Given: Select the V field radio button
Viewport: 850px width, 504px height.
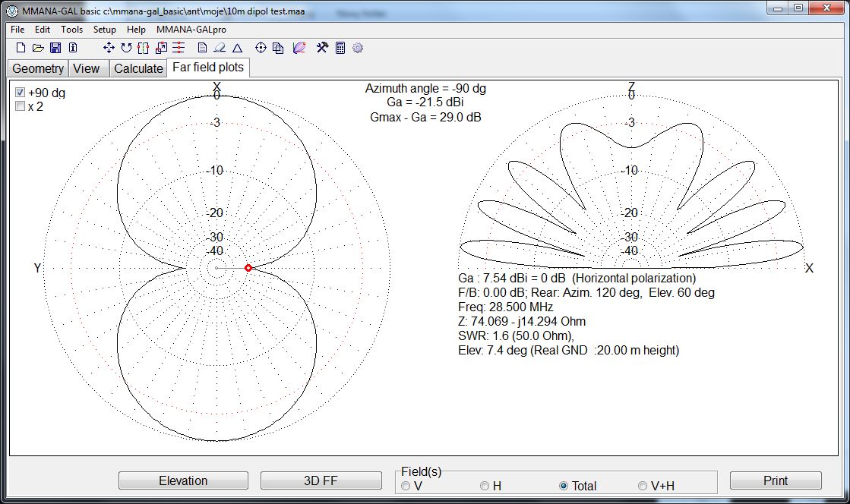Looking at the screenshot, I should pyautogui.click(x=406, y=486).
